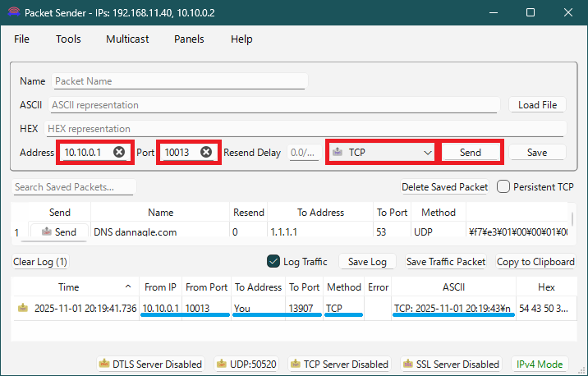Open the TCP protocol dropdown
The image size is (588, 376).
click(382, 153)
